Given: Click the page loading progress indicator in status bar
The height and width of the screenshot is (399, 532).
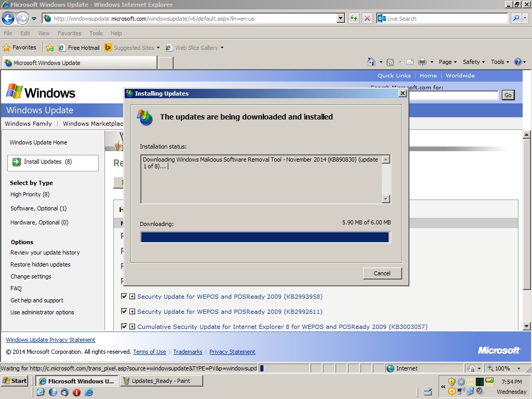Looking at the screenshot, I should click(x=284, y=368).
